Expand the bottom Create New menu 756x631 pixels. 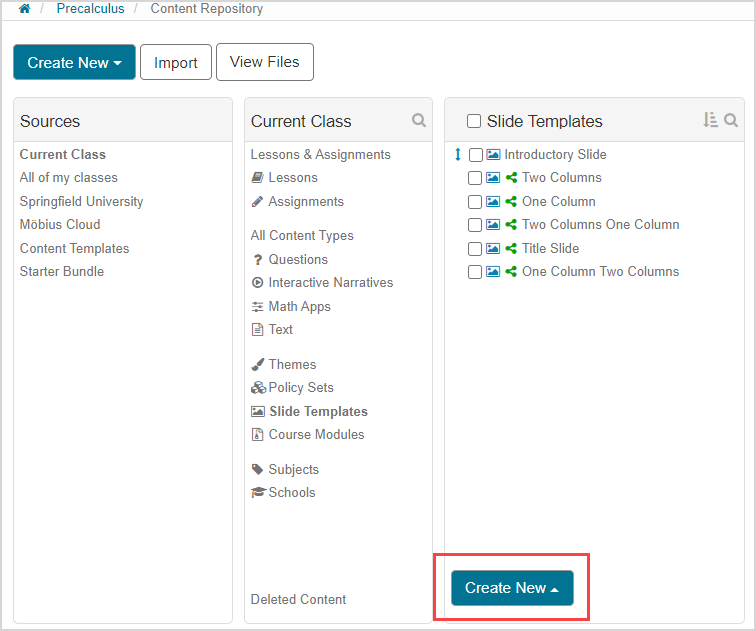tap(512, 588)
